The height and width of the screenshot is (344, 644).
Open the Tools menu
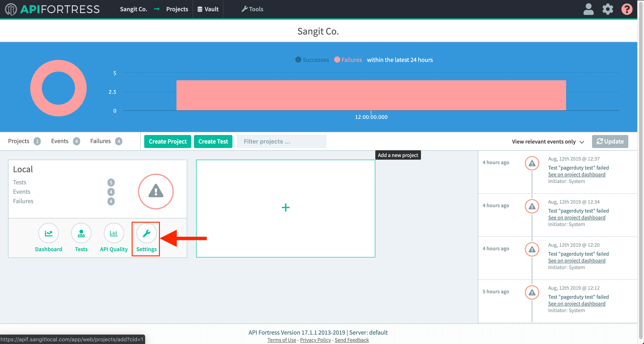(252, 9)
